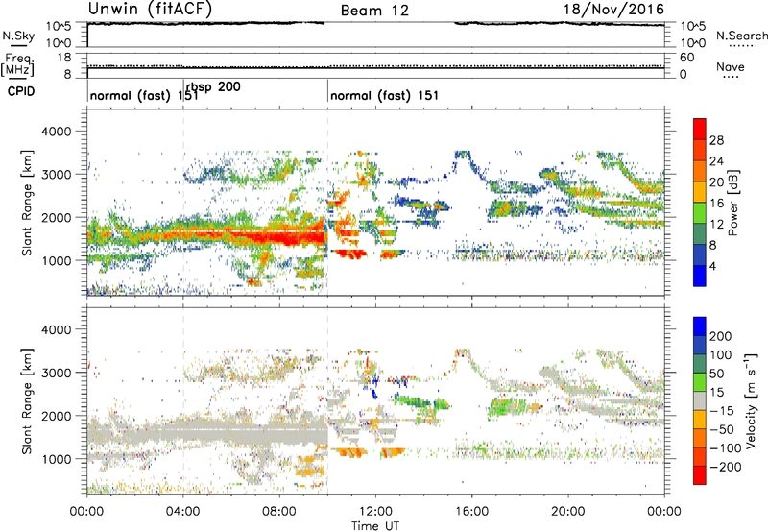Click the '18' tick on the frequency axis
This screenshot has height=532, width=768.
(64, 57)
